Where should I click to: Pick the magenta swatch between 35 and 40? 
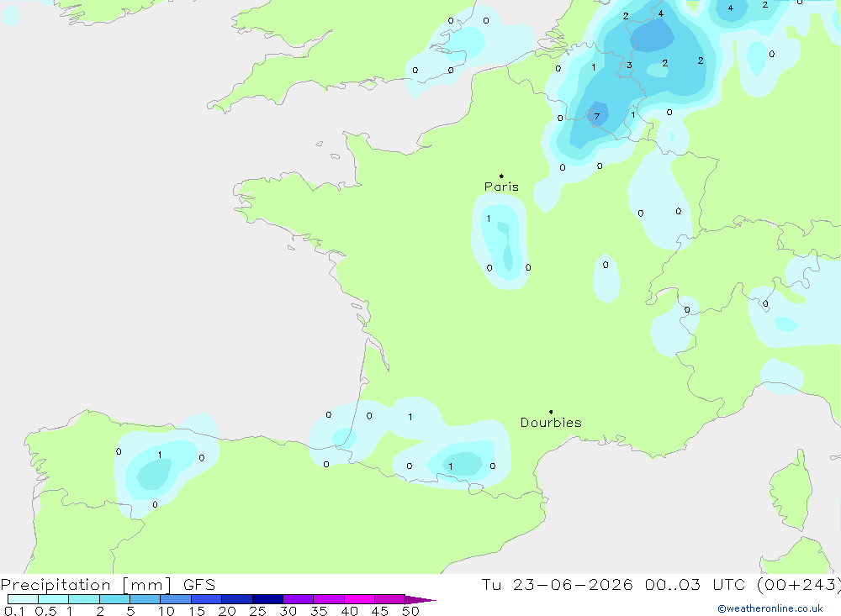point(328,599)
